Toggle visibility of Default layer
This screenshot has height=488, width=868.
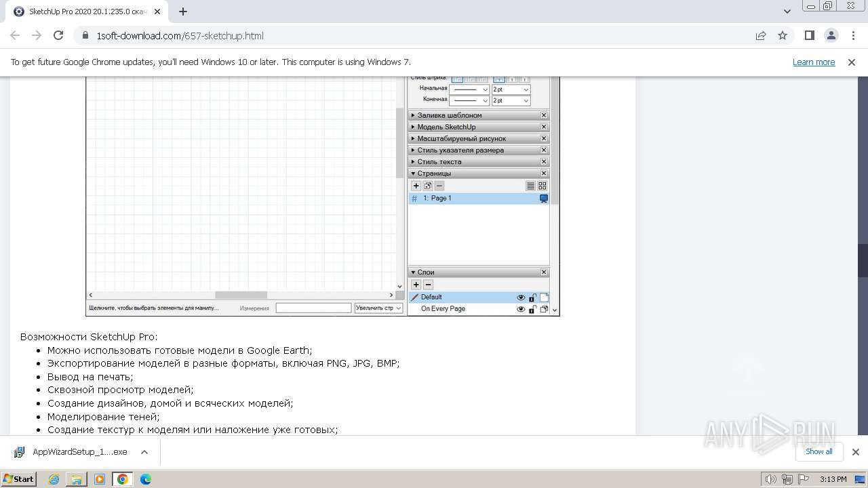tap(521, 298)
